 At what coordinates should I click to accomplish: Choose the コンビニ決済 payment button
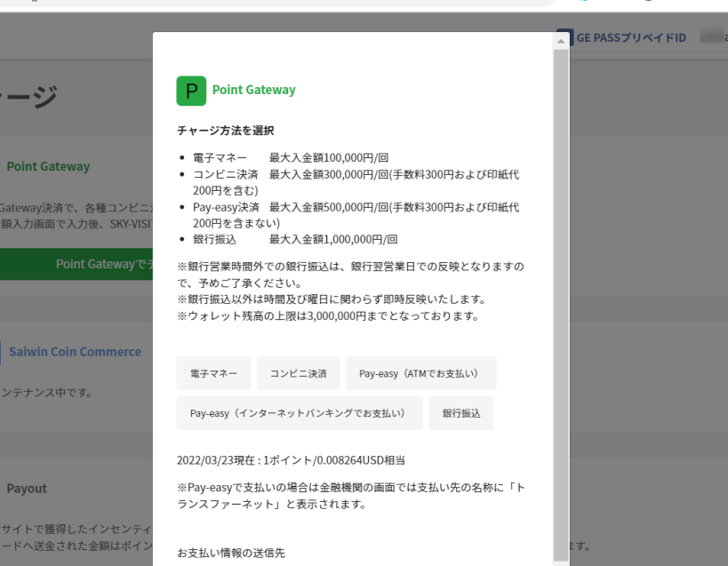(x=299, y=373)
